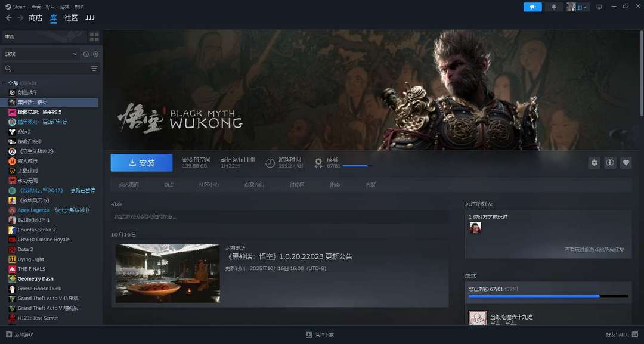Open the 1.0.20.22023 更新公告 news title

coord(290,256)
